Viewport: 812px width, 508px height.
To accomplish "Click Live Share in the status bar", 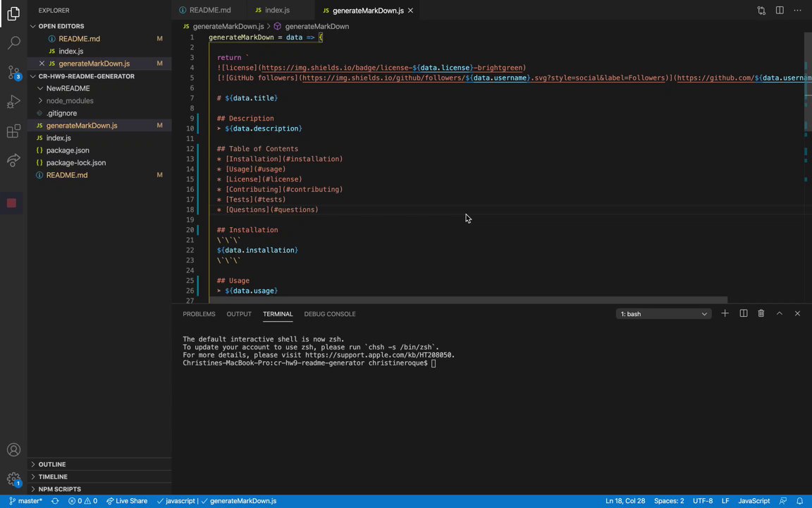I will (127, 501).
